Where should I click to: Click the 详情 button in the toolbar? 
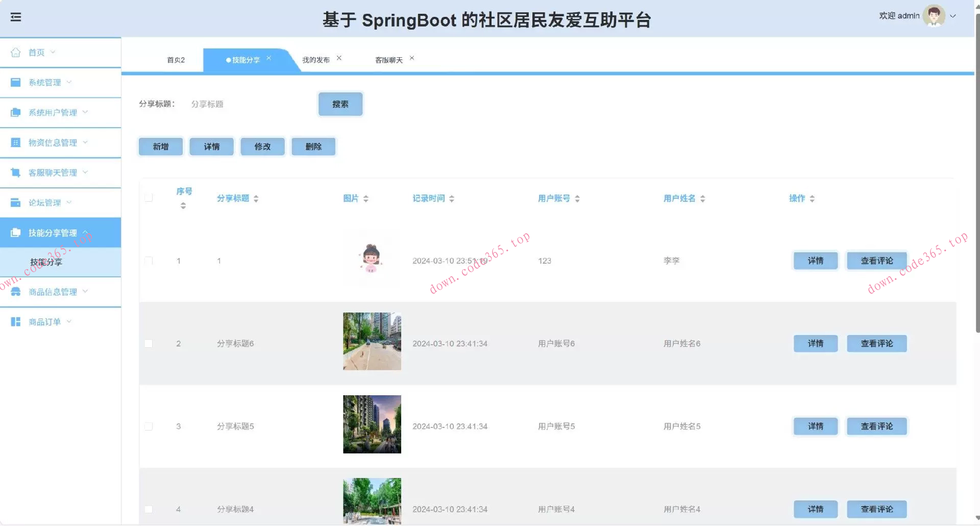(x=212, y=147)
